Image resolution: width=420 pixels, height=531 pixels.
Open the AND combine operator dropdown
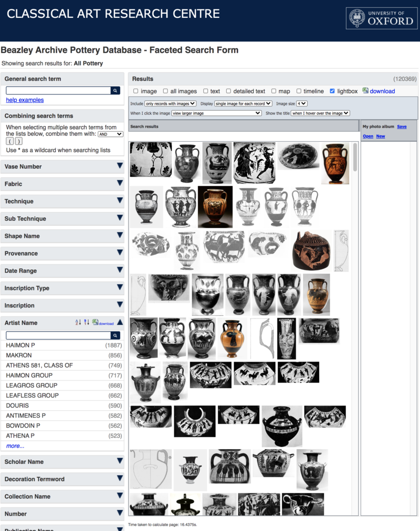[110, 134]
